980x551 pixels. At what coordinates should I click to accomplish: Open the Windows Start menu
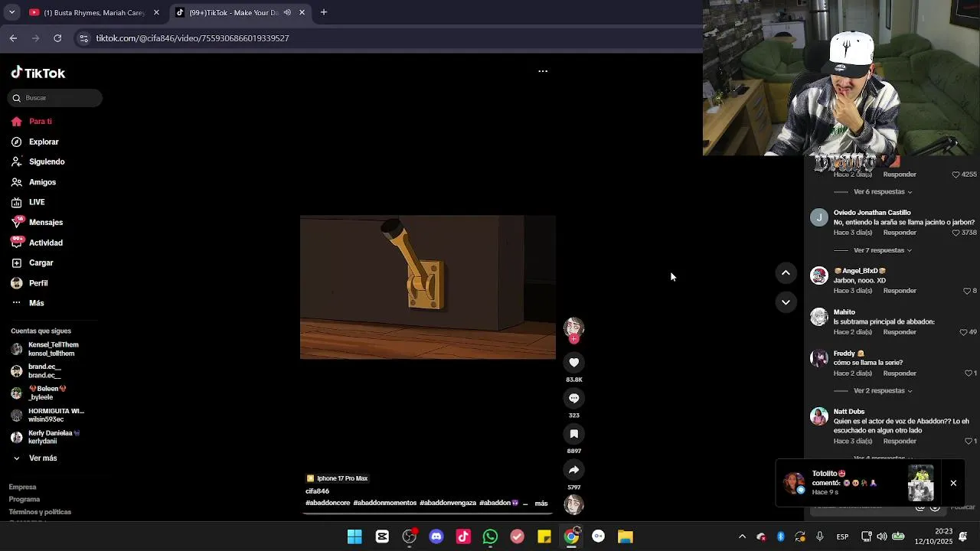click(354, 536)
